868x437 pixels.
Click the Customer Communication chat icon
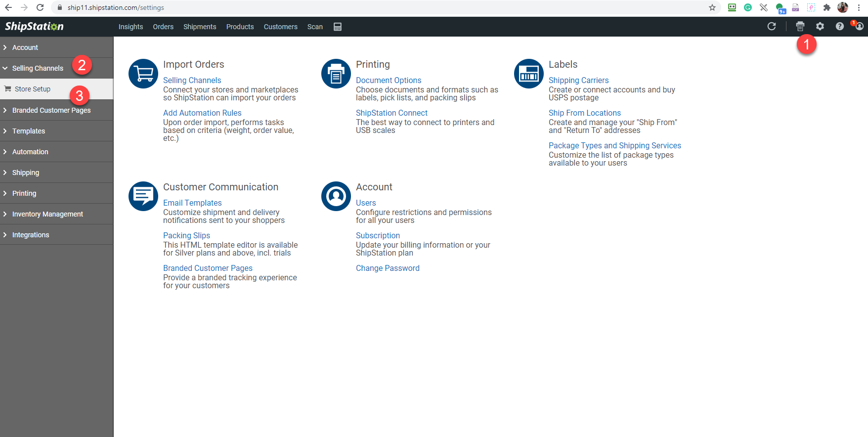(143, 196)
